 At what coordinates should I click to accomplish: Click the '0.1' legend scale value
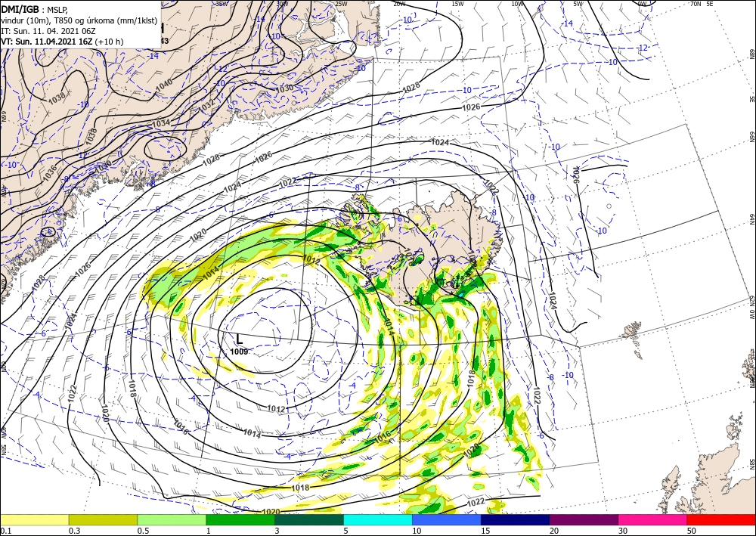[x=6, y=531]
